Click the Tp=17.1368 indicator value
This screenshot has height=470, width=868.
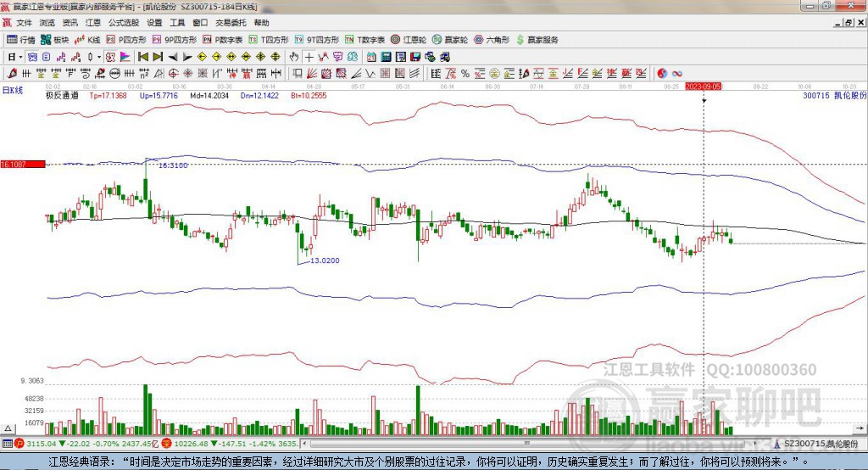(108, 95)
